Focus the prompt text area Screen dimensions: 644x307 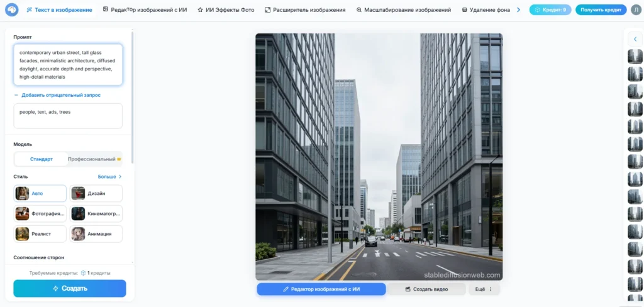[x=68, y=65]
